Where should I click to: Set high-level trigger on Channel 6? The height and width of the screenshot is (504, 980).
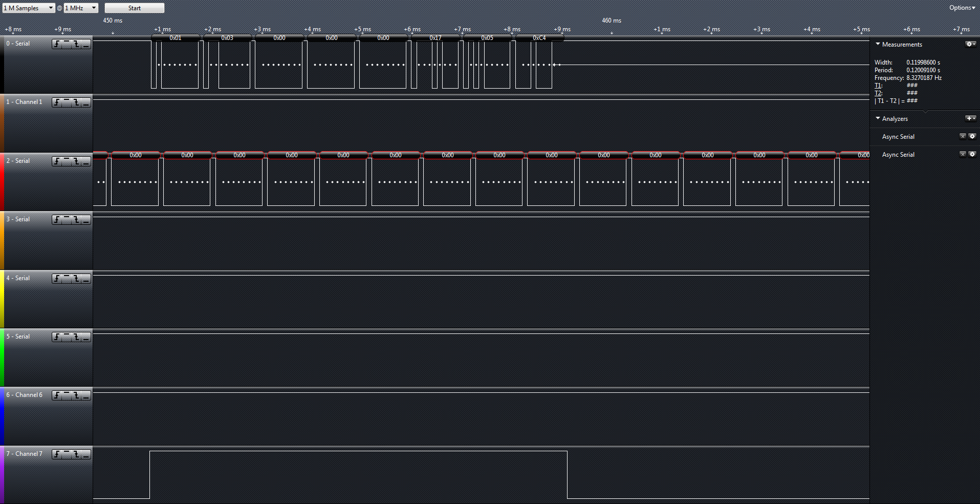tap(67, 395)
